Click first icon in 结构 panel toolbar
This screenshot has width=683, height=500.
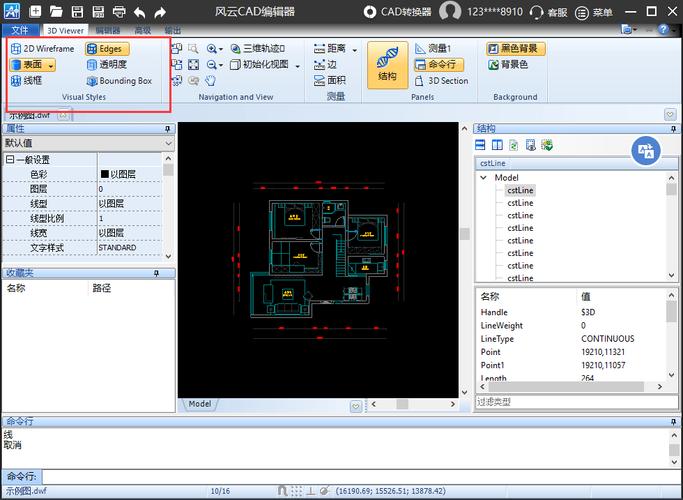click(x=480, y=145)
